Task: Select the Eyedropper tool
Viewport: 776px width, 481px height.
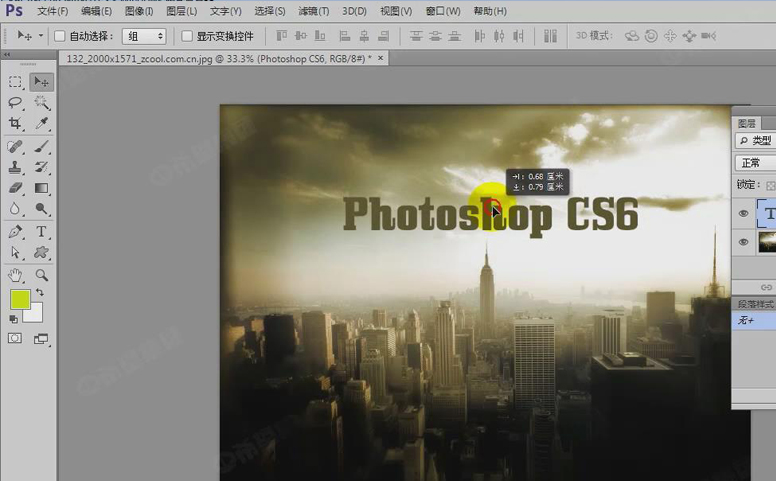Action: [42, 124]
